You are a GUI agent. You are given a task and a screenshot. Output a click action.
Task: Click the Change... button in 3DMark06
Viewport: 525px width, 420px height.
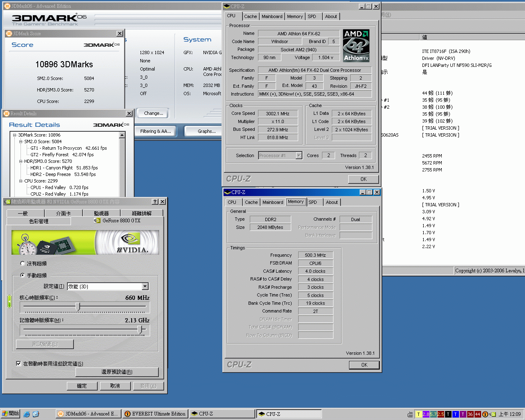coord(154,113)
